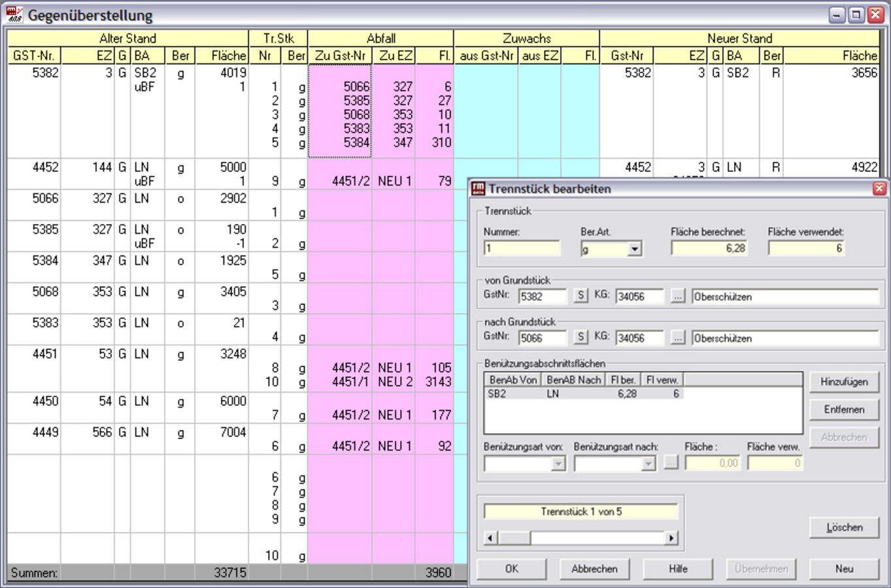
Task: Click the Hilfe button
Action: coord(678,568)
